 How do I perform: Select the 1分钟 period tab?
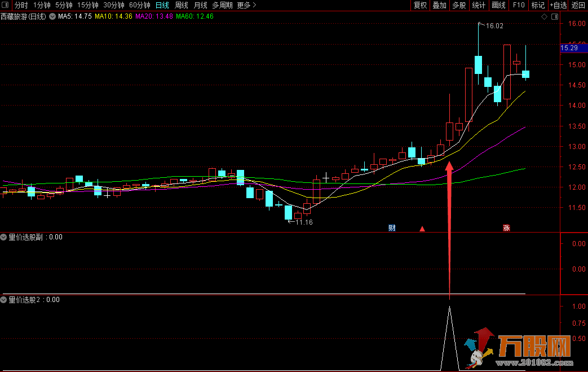tap(42, 5)
